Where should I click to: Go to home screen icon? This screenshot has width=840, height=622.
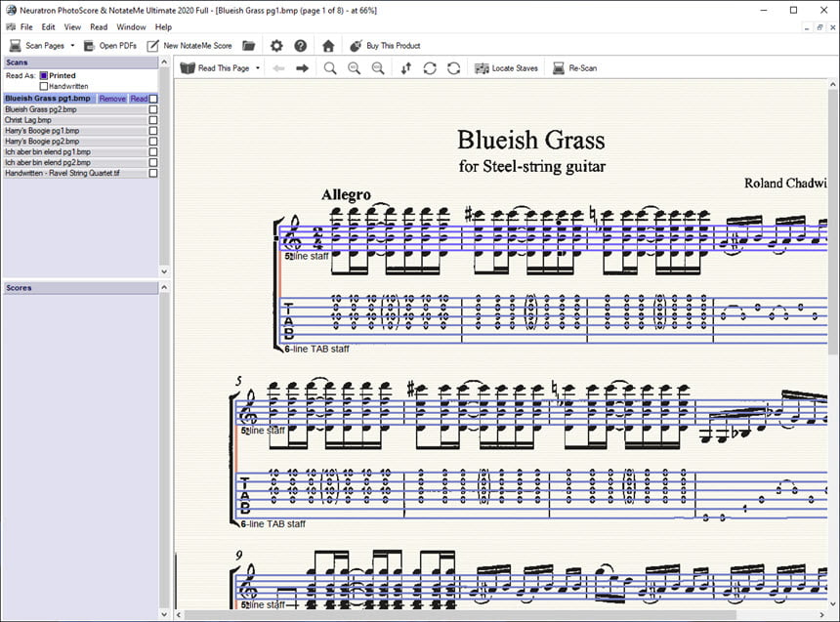coord(328,46)
